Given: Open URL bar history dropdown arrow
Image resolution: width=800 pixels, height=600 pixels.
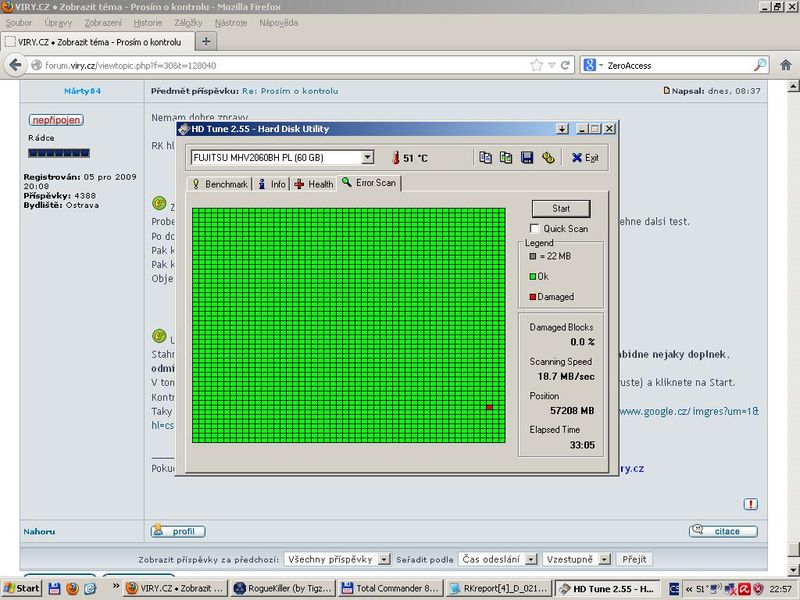Looking at the screenshot, I should pos(552,65).
